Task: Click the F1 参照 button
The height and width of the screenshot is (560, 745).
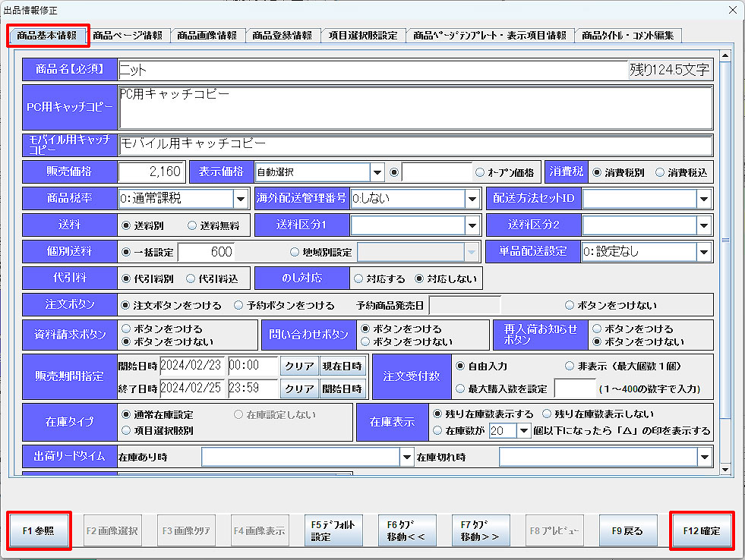Action: [39, 530]
